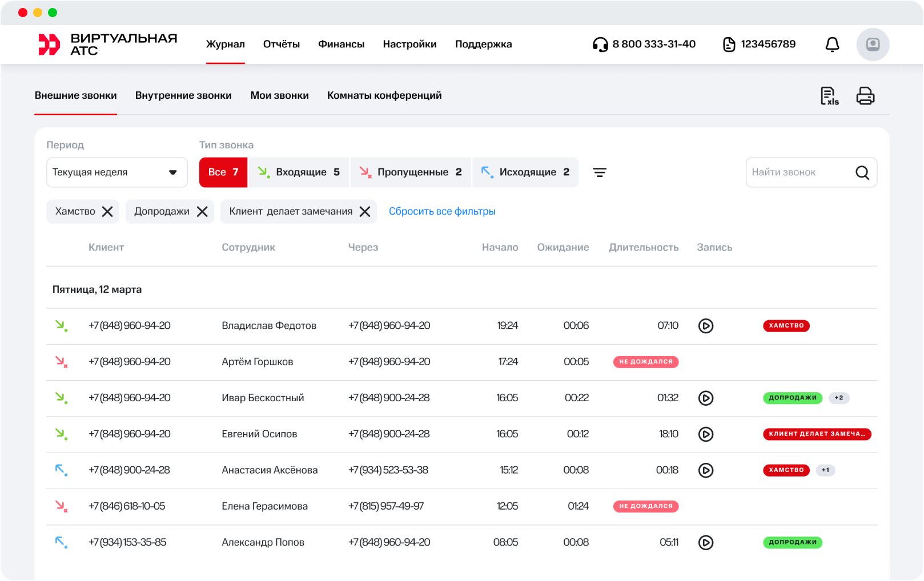
Task: Click the account document icon near 123456789
Action: tap(729, 45)
